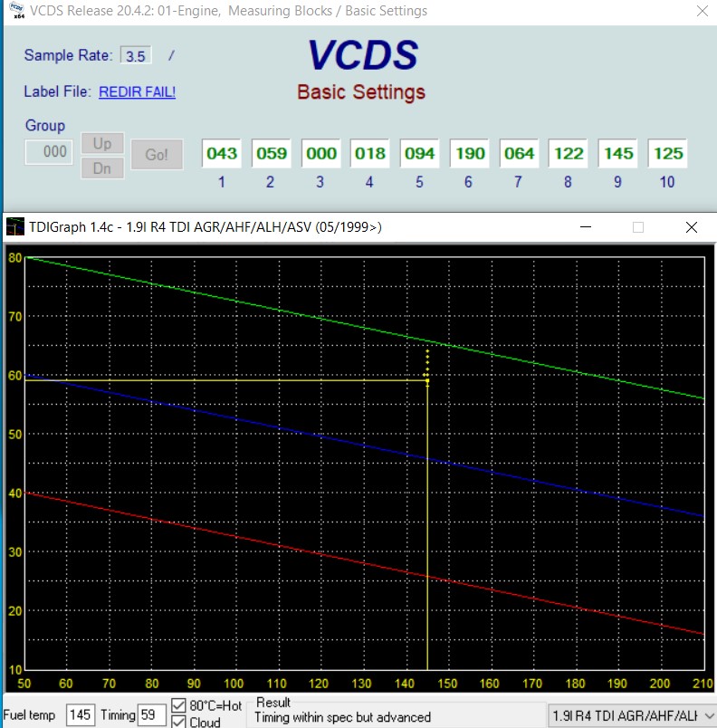This screenshot has height=728, width=717.
Task: Click the Go! button
Action: [157, 154]
